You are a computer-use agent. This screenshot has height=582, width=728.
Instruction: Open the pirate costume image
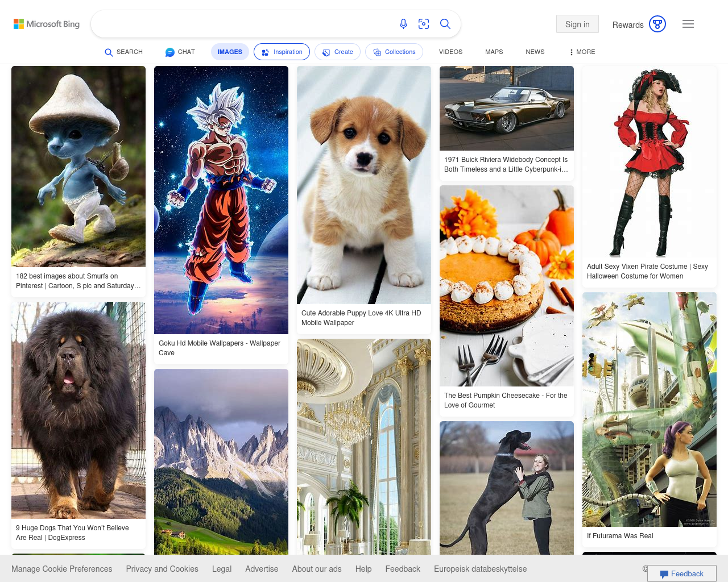click(650, 161)
